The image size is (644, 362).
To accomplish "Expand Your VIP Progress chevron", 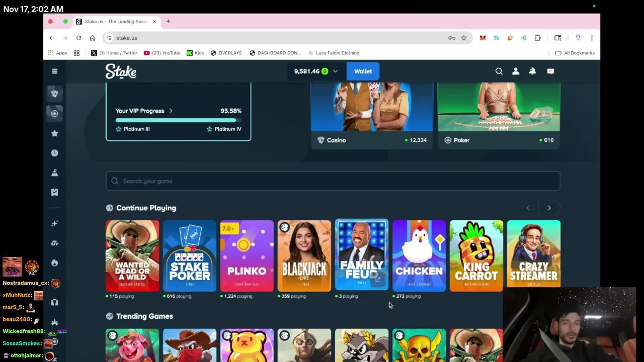I will (171, 111).
